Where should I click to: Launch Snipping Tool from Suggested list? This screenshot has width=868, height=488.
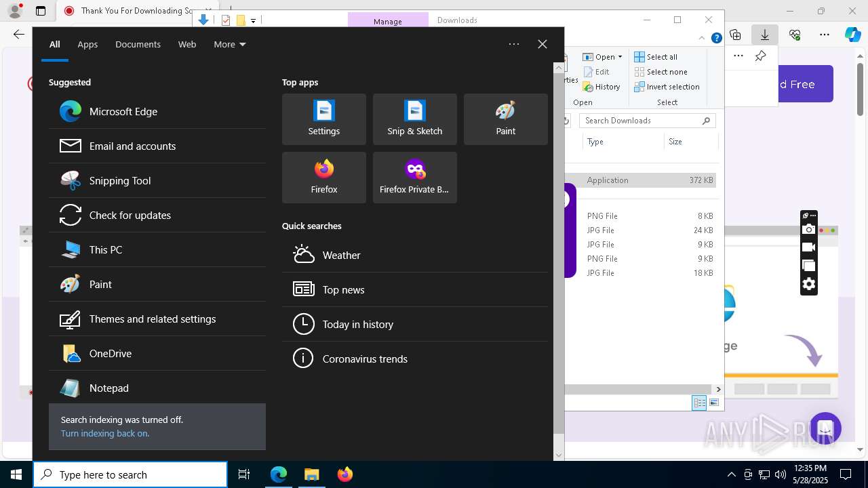pos(157,181)
